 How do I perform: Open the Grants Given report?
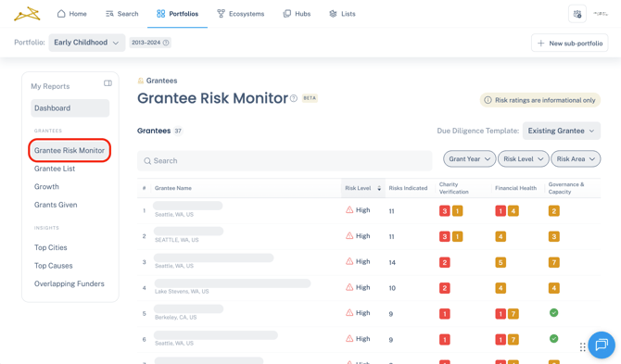[x=56, y=205]
